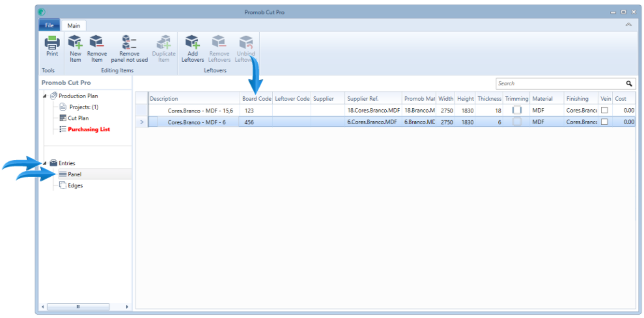
Task: Sort by the Description column header
Action: click(194, 99)
